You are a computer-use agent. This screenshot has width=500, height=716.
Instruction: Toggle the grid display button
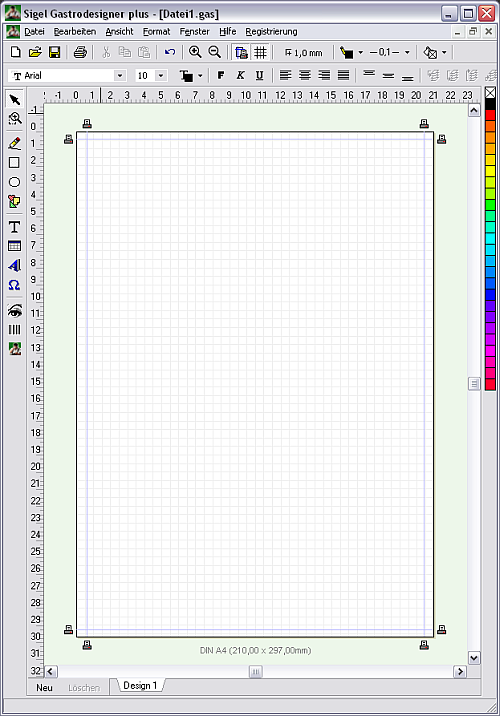(260, 52)
